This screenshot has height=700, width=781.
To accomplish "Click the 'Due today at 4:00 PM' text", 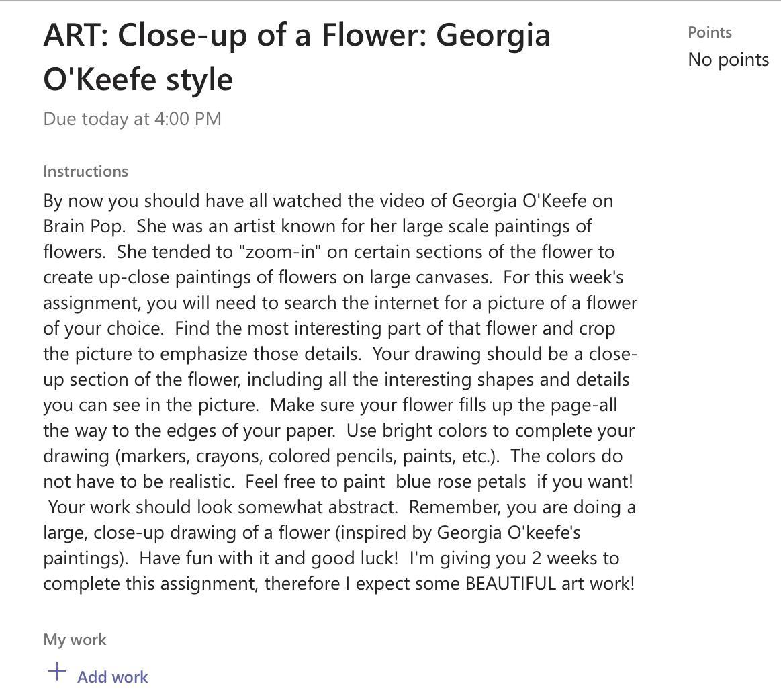I will (x=132, y=119).
